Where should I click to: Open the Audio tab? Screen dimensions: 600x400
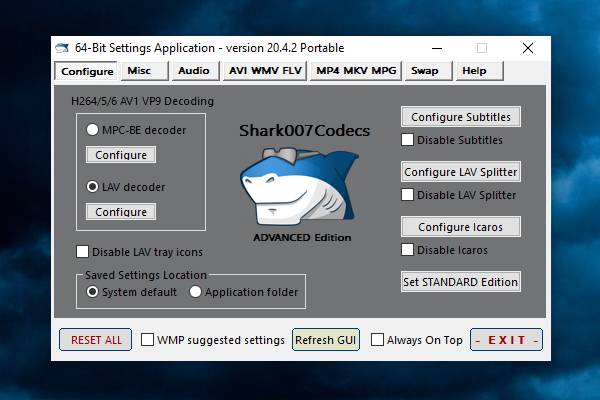click(x=193, y=71)
